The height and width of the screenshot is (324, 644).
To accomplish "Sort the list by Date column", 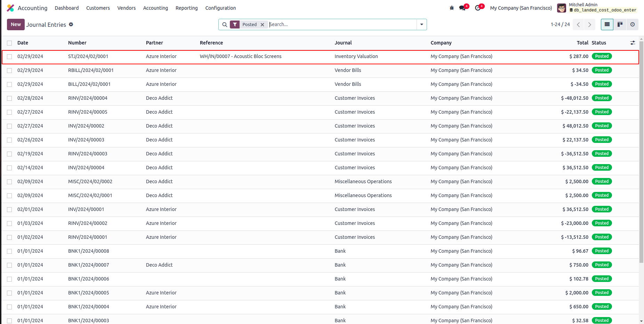I will point(23,43).
